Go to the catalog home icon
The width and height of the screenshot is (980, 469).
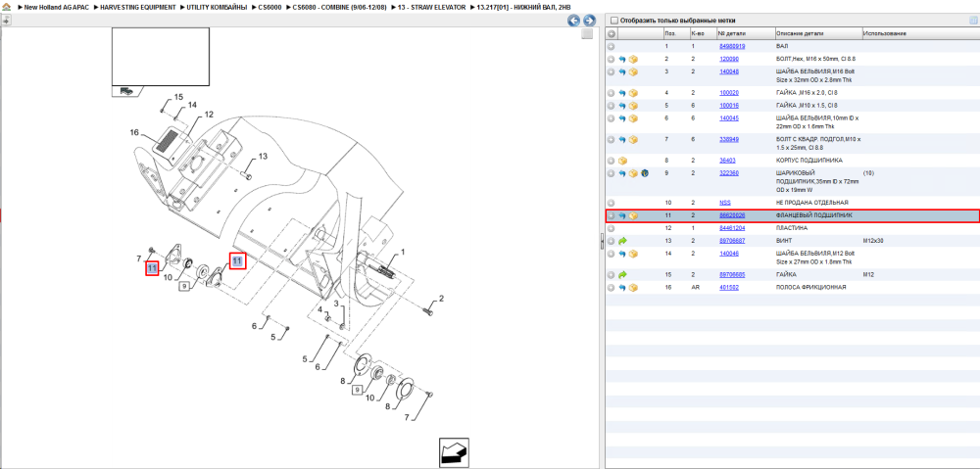pos(6,8)
